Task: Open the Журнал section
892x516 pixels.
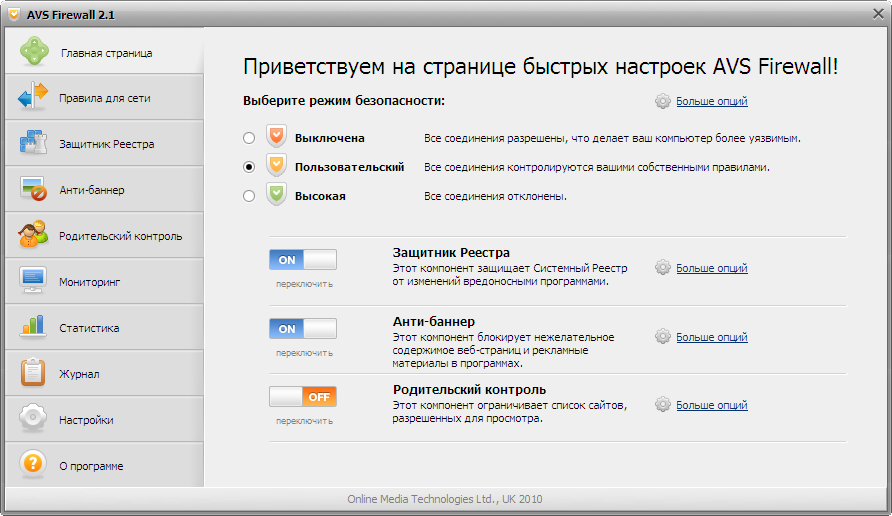Action: (x=104, y=373)
